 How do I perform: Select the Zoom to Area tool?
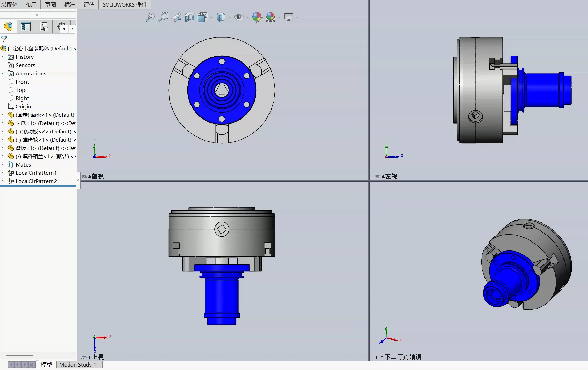(163, 17)
